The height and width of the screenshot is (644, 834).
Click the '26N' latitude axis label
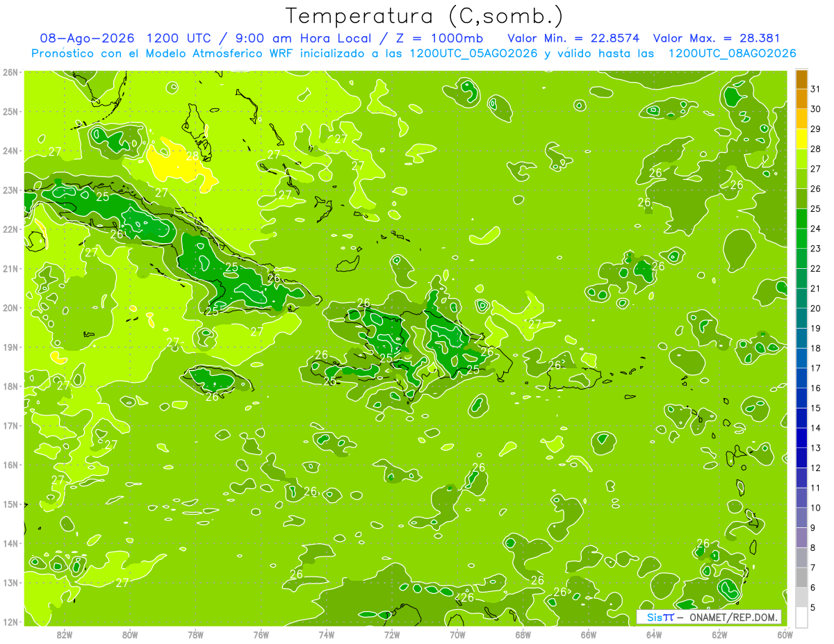[x=10, y=72]
